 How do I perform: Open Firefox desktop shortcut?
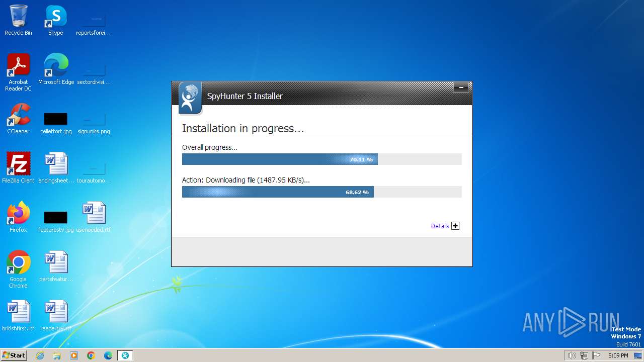(18, 217)
